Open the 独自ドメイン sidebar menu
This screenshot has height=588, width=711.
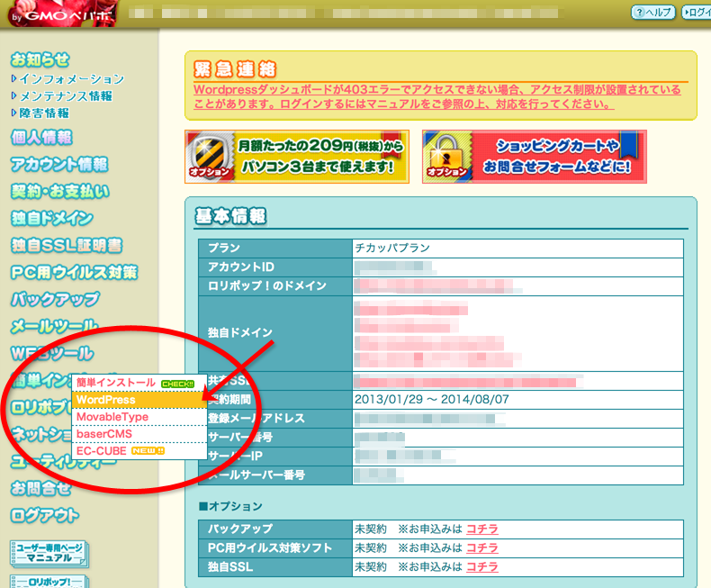[x=52, y=218]
